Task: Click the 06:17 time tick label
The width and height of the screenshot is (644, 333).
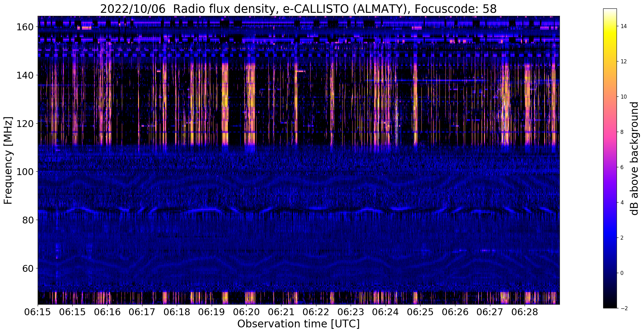Action: (x=142, y=312)
